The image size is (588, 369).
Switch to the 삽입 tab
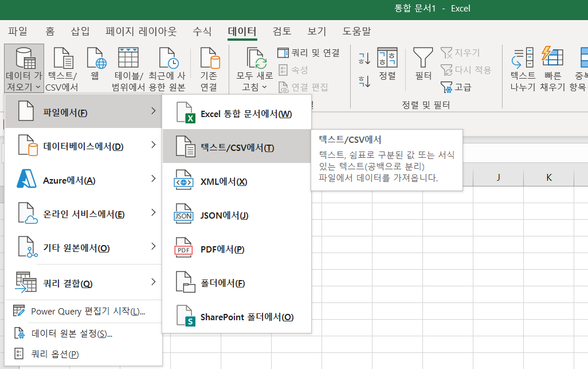(80, 31)
